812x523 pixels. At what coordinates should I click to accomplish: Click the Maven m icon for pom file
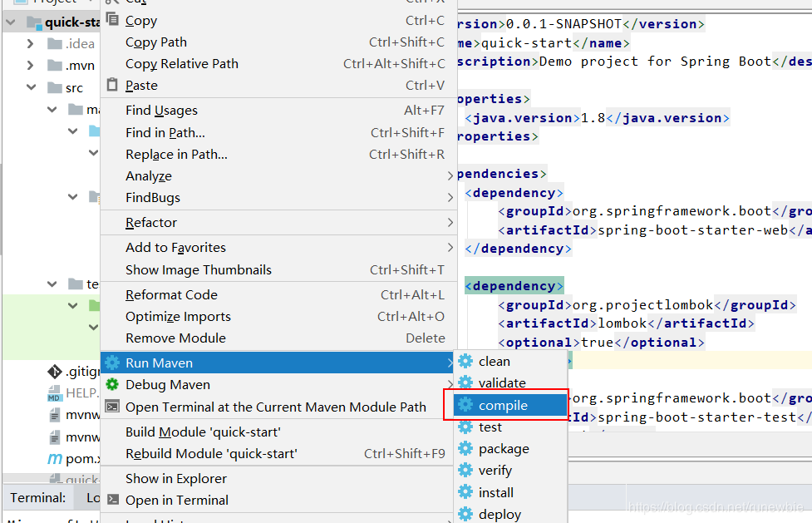point(54,458)
